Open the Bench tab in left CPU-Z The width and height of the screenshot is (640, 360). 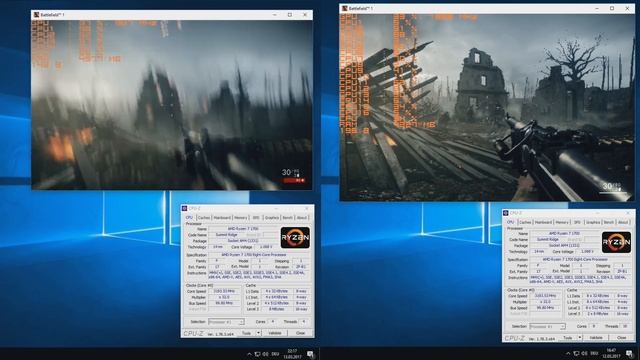click(x=287, y=218)
